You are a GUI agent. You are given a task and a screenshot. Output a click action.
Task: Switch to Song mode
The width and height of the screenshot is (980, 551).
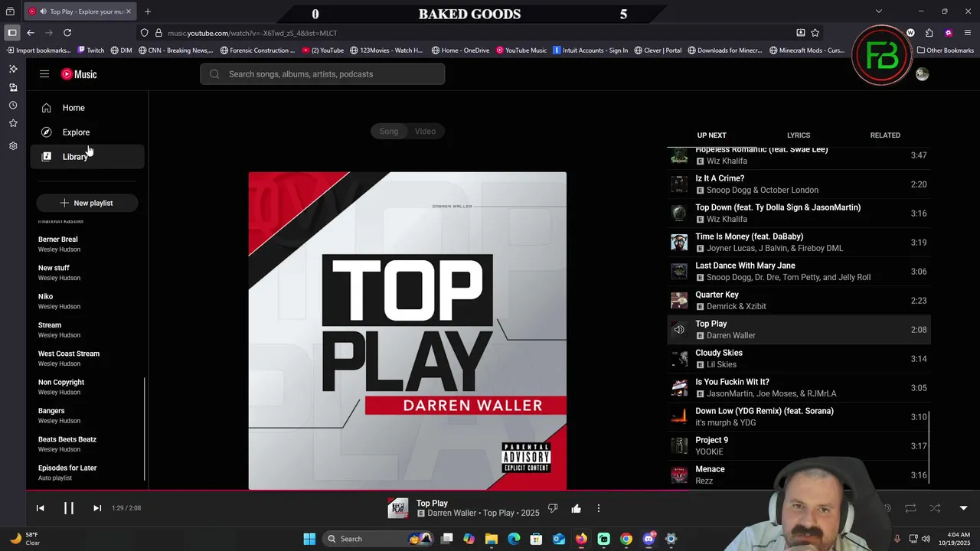click(389, 132)
